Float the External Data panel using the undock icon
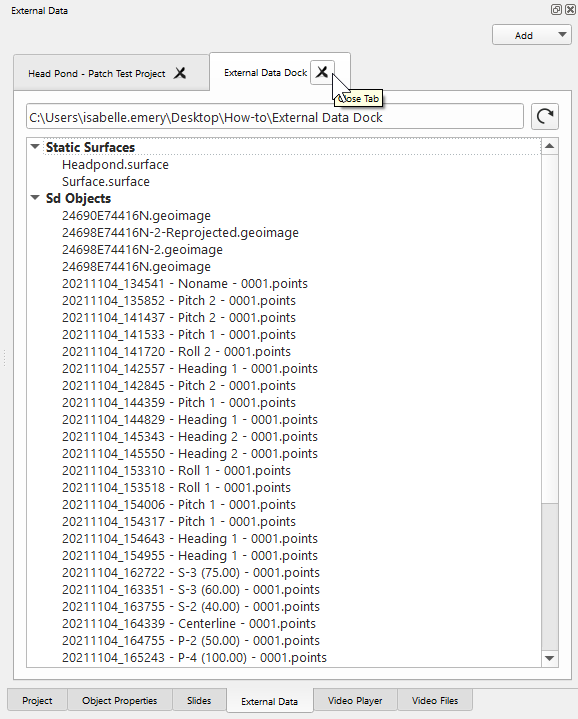The width and height of the screenshot is (578, 719). (556, 10)
